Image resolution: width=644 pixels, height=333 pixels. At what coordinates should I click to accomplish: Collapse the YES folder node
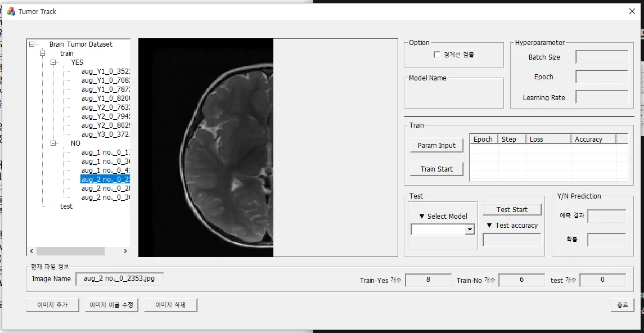53,62
